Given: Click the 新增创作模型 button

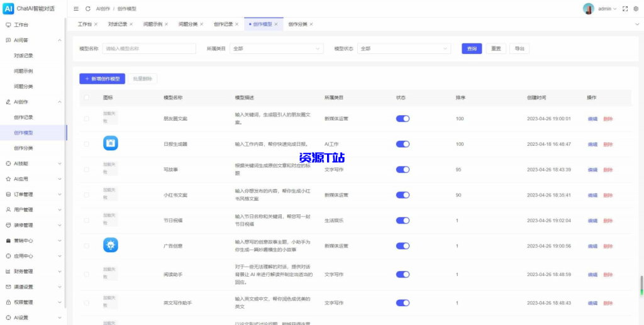Looking at the screenshot, I should 103,79.
